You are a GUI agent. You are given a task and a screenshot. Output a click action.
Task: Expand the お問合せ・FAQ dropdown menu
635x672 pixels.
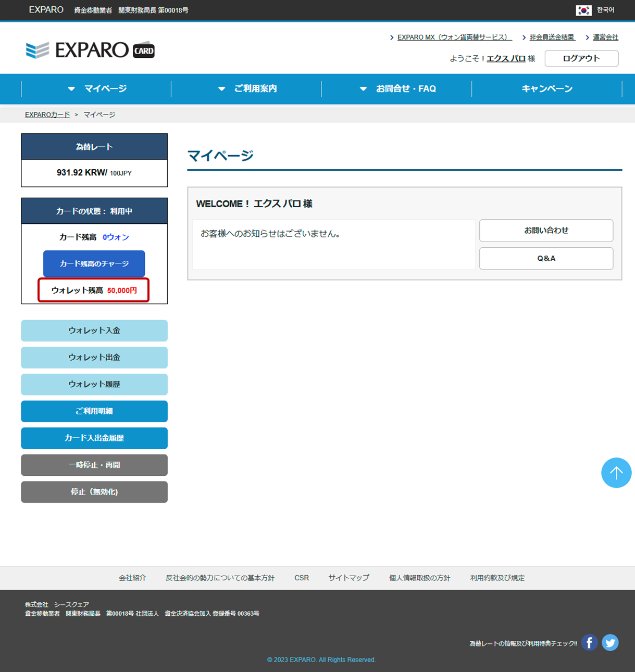[397, 89]
